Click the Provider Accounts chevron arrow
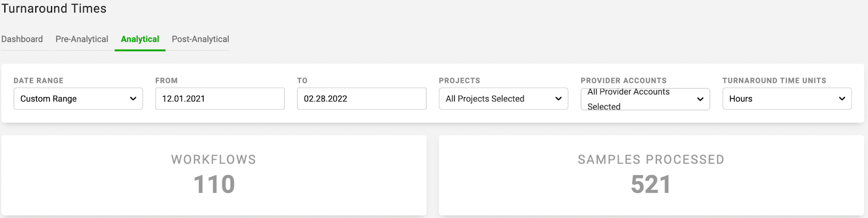Image resolution: width=868 pixels, height=218 pixels. pyautogui.click(x=700, y=99)
